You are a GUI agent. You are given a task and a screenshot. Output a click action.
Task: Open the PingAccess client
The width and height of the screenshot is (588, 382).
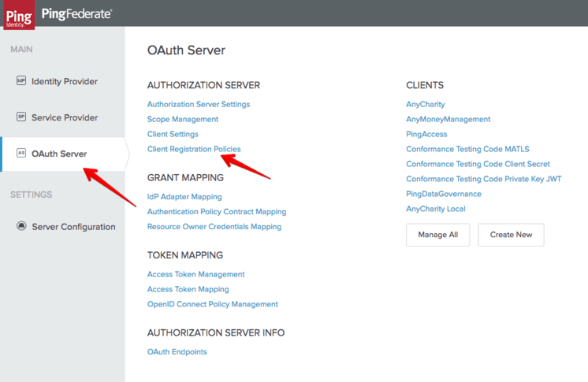426,134
